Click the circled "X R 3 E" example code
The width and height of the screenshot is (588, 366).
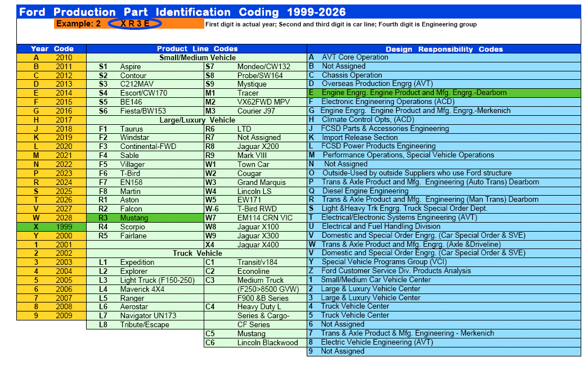tap(135, 24)
